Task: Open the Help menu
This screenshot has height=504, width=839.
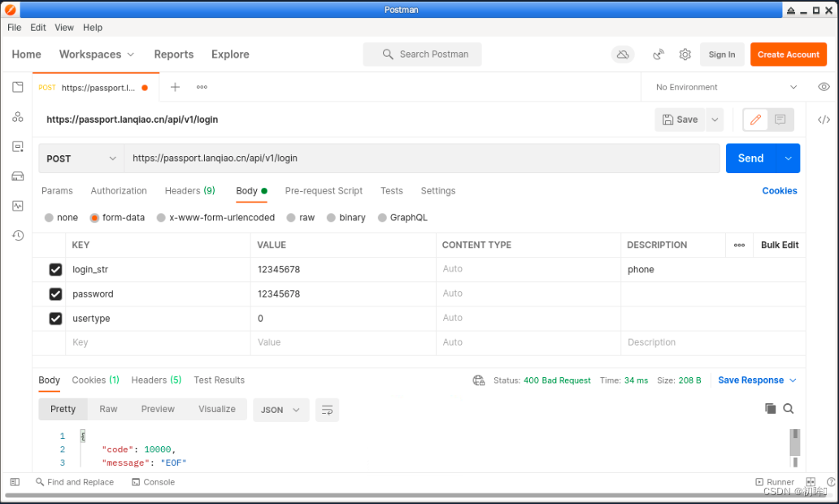Action: click(x=93, y=28)
